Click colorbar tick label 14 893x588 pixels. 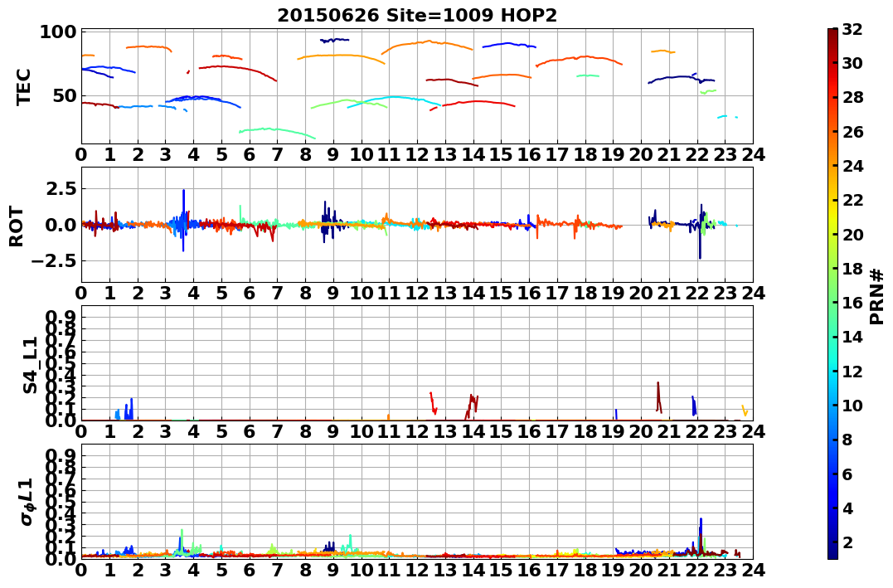(x=853, y=337)
